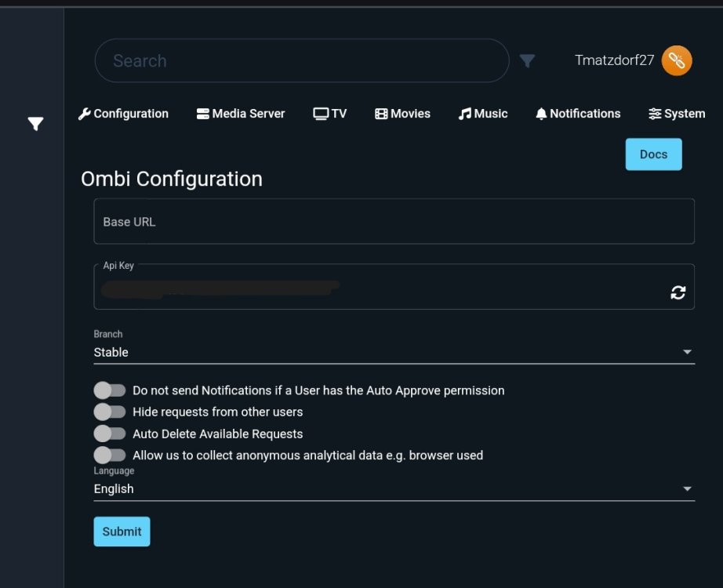Click the server icon beside Media Server

(203, 114)
